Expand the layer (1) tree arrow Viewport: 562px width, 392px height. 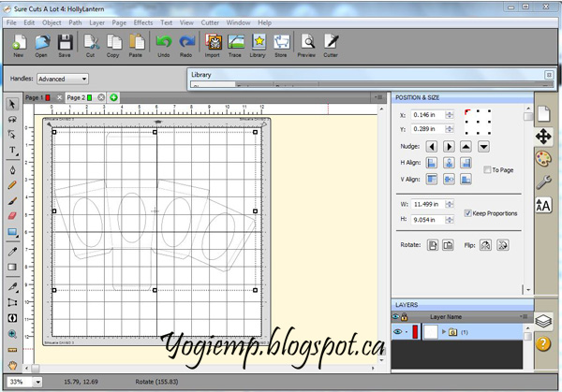point(444,332)
